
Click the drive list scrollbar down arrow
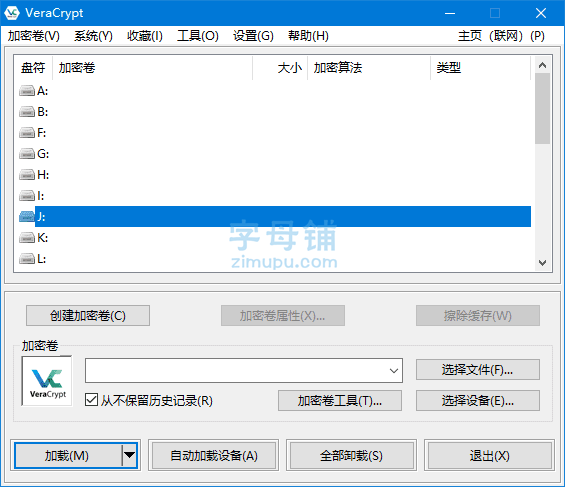542,263
